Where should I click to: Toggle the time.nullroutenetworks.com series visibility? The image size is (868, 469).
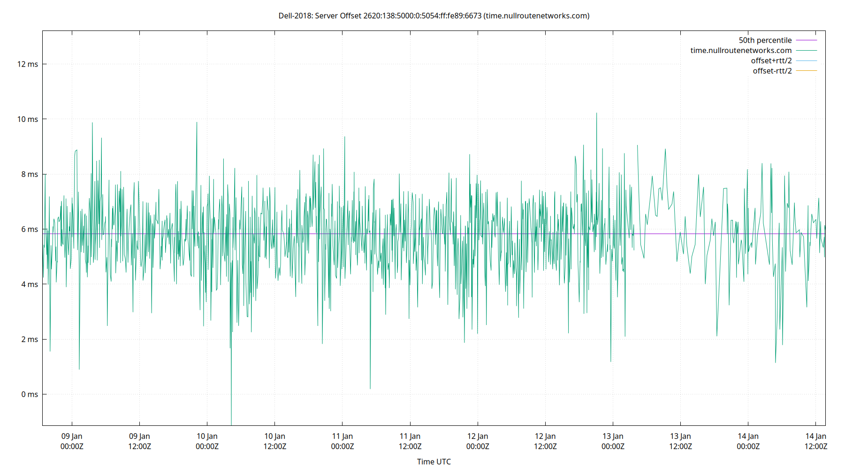[x=740, y=50]
